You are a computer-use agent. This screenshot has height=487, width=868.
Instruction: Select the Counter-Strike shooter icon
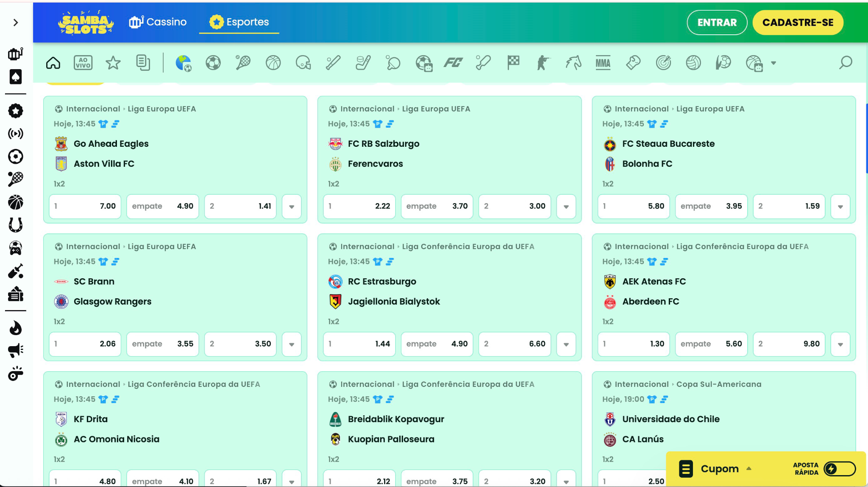[x=543, y=63]
